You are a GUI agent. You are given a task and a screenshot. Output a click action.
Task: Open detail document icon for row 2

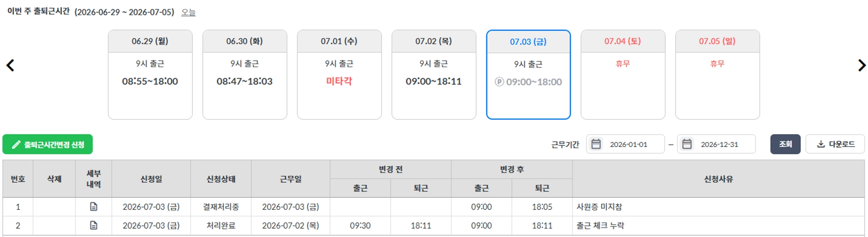click(93, 225)
